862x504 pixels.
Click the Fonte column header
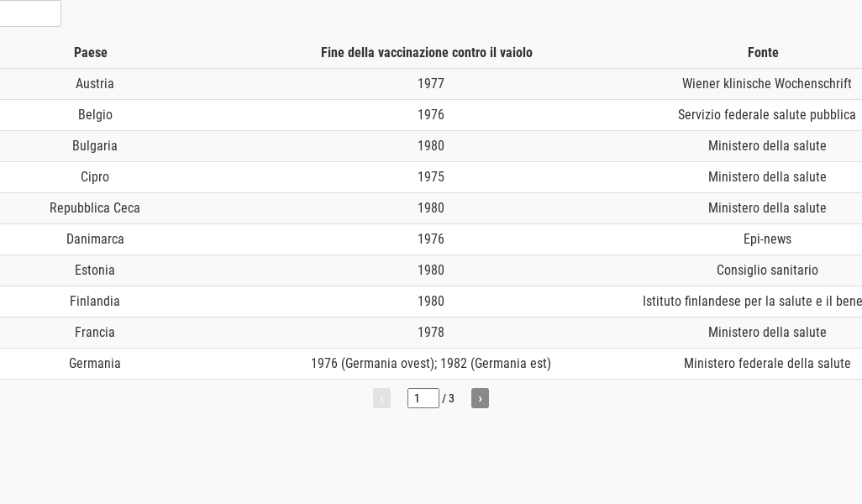coord(763,53)
